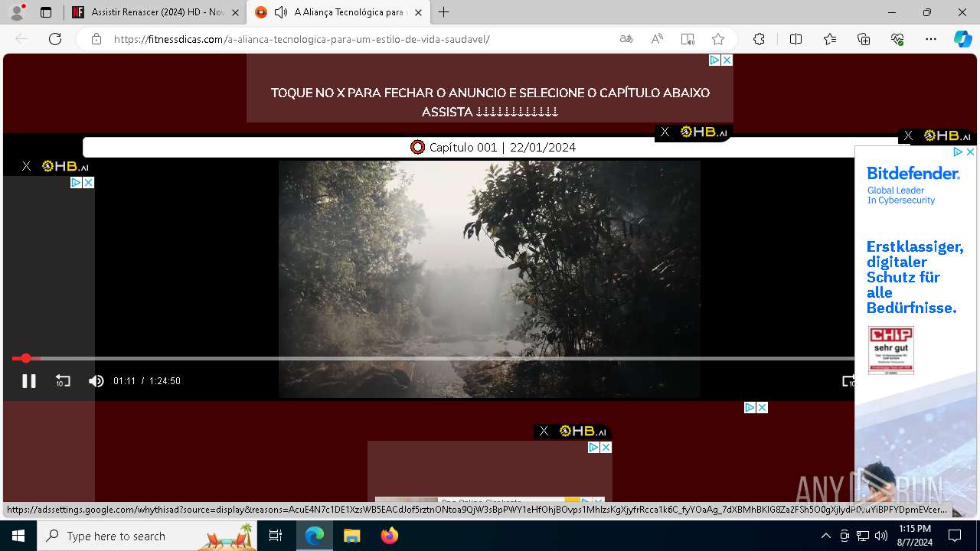Close the wide ad just under the video
The height and width of the screenshot is (551, 980).
coord(762,408)
